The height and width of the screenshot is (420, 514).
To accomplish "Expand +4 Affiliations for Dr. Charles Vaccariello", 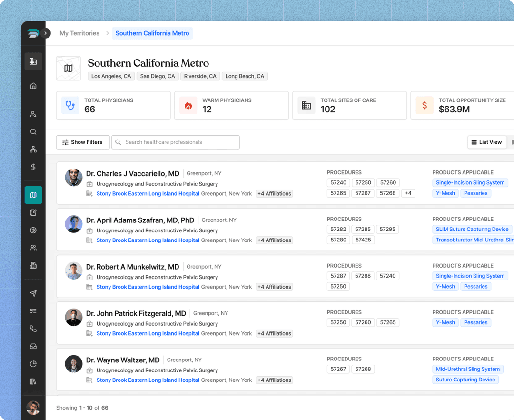I will tap(274, 194).
